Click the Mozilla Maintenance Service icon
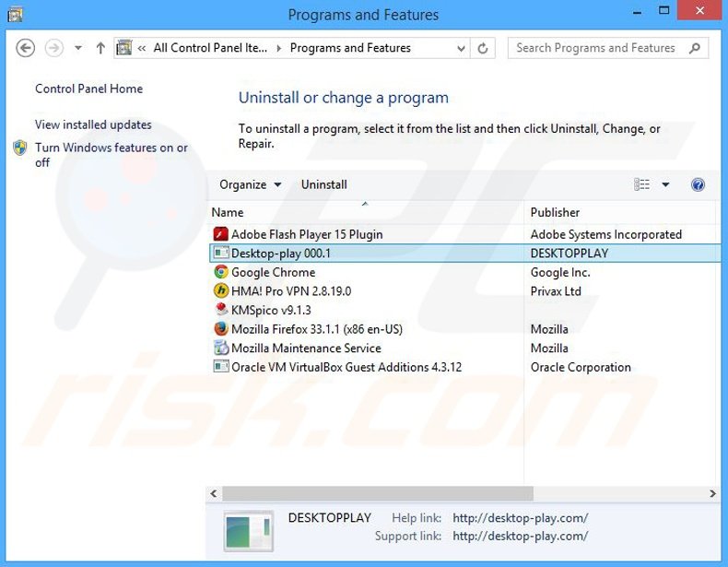 click(x=221, y=348)
